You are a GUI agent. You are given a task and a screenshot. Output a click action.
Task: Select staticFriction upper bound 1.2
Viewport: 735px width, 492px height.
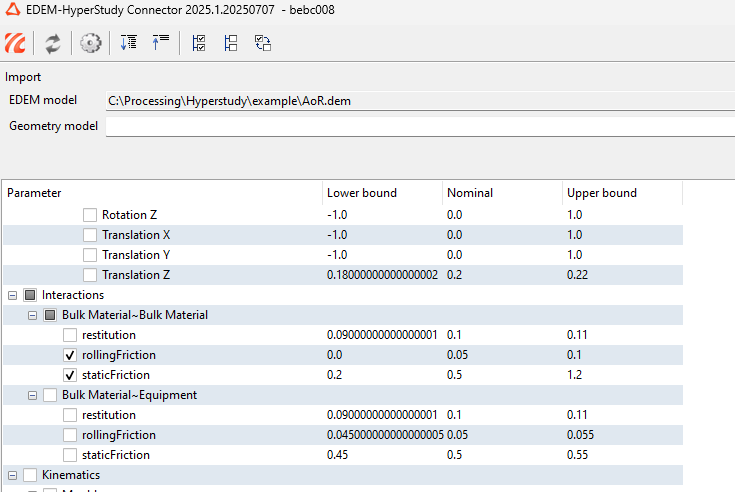click(574, 375)
